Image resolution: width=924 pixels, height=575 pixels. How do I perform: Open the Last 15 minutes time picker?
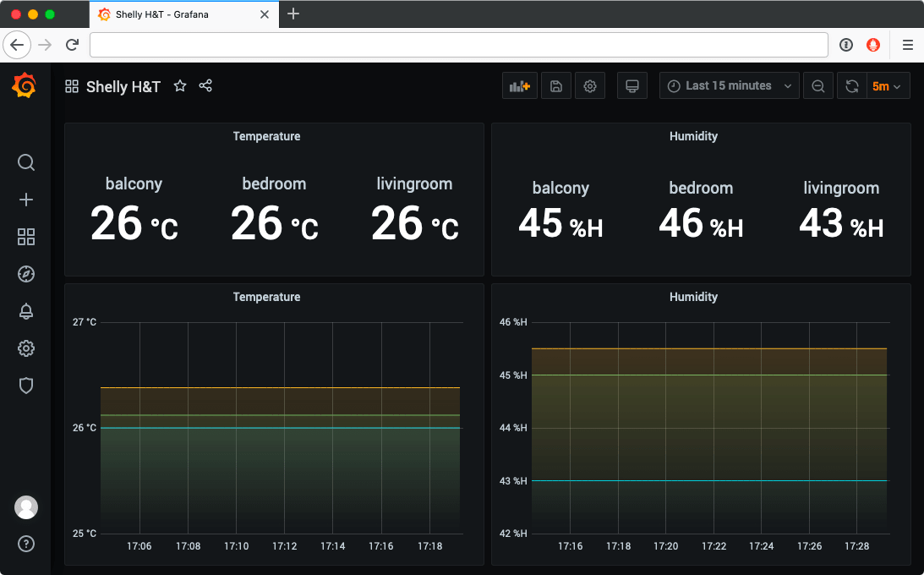click(x=727, y=85)
